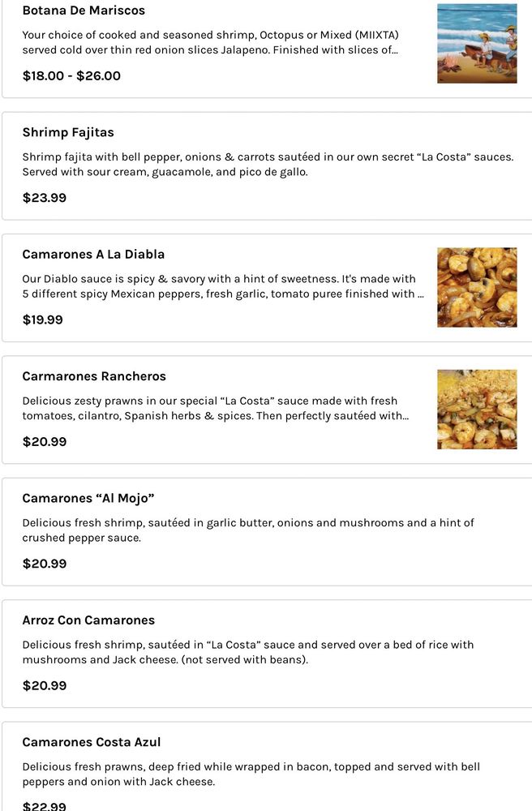
Task: Select the $19.99 price on Diabla
Action: pos(43,320)
